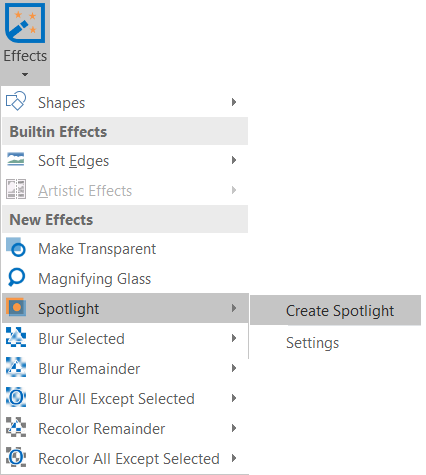Viewport: 426px width, 475px height.
Task: Click the Effects magic wand icon
Action: [25, 23]
